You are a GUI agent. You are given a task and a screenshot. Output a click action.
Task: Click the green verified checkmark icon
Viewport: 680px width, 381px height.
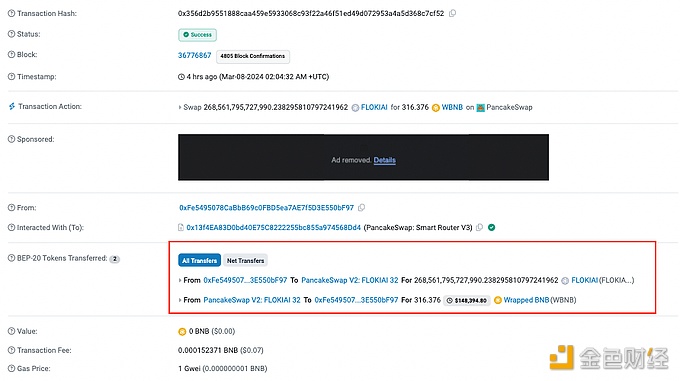click(x=491, y=227)
